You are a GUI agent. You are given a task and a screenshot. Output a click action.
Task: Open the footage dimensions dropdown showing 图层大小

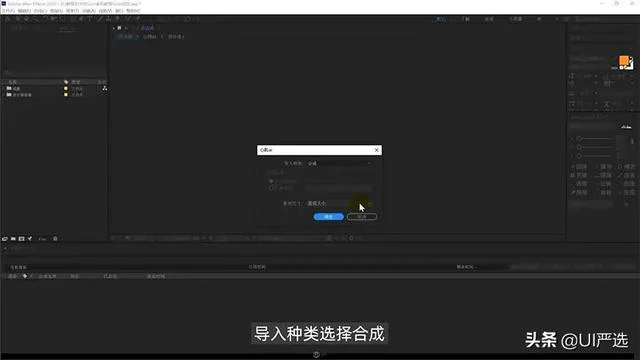tap(339, 203)
